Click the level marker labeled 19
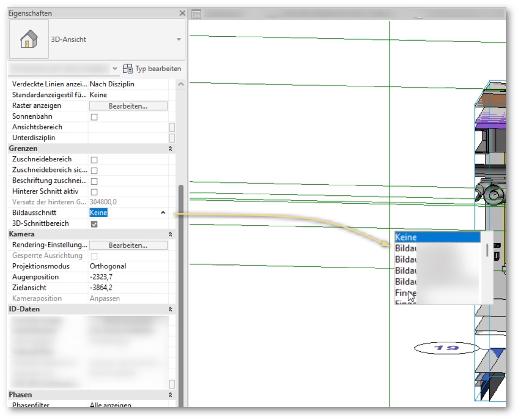Screen dimensions: 519x420 (446, 348)
